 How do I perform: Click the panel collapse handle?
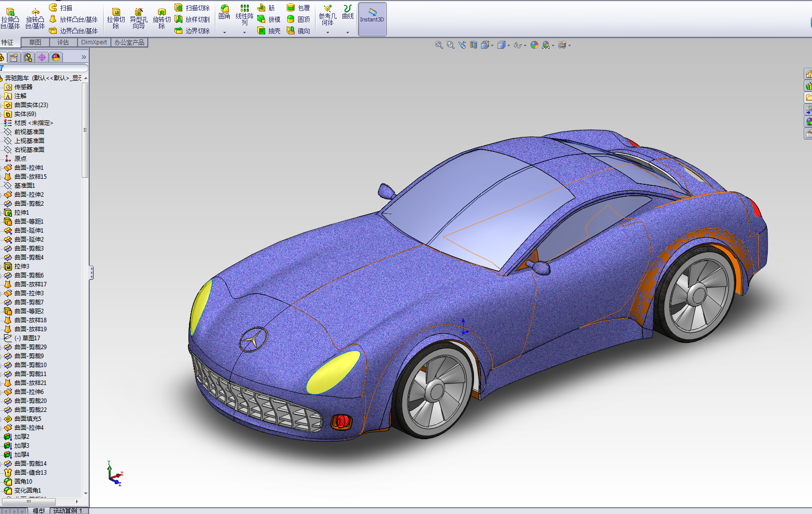click(91, 272)
